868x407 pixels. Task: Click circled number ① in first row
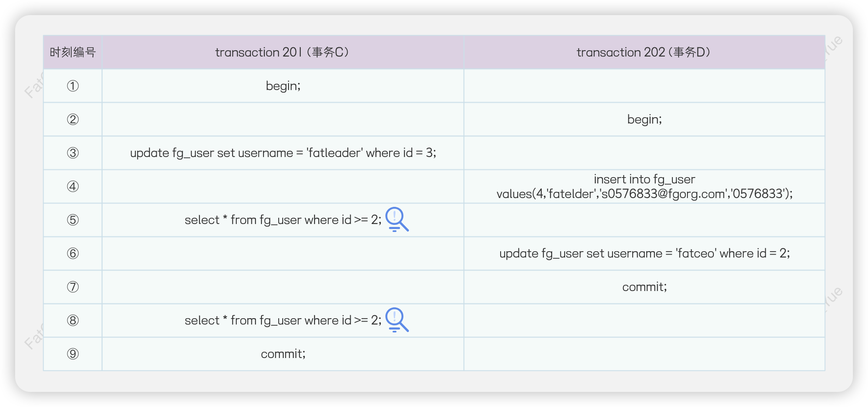[x=73, y=86]
